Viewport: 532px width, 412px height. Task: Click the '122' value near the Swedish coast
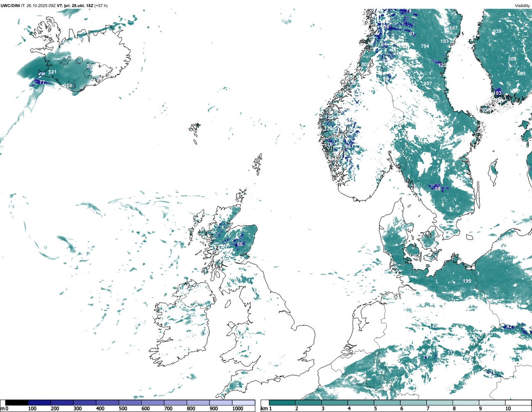point(442,65)
